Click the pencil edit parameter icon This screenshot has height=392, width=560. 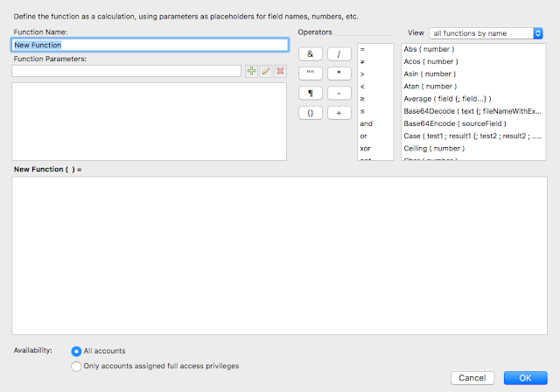[266, 71]
